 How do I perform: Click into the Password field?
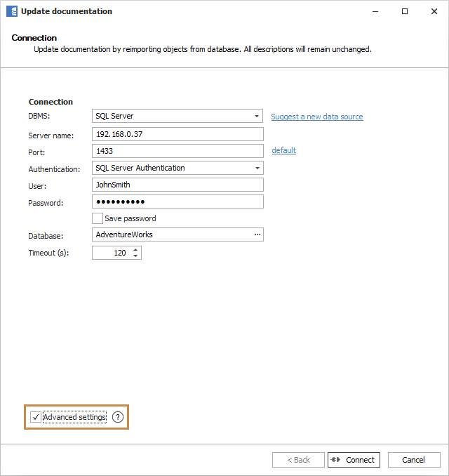click(177, 201)
